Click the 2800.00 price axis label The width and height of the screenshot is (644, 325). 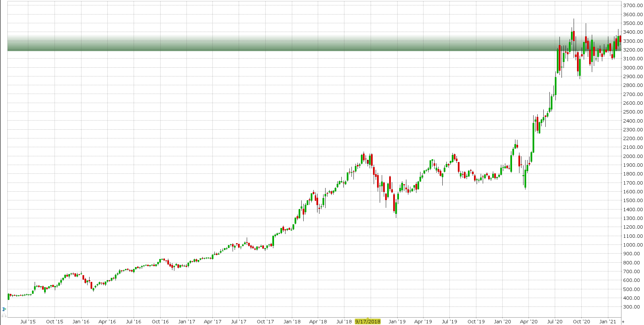coord(633,85)
